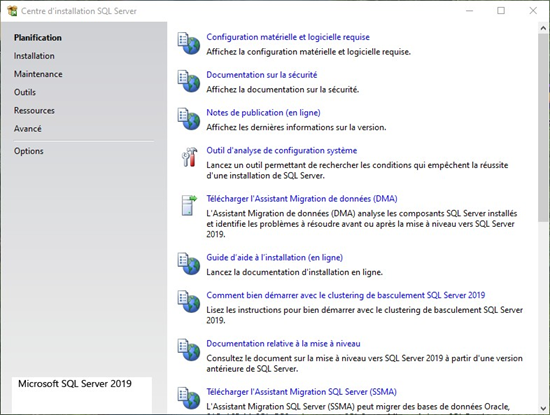This screenshot has height=415, width=550.
Task: Click the 'Microsoft SQL Server 2019' label
Action: (75, 384)
